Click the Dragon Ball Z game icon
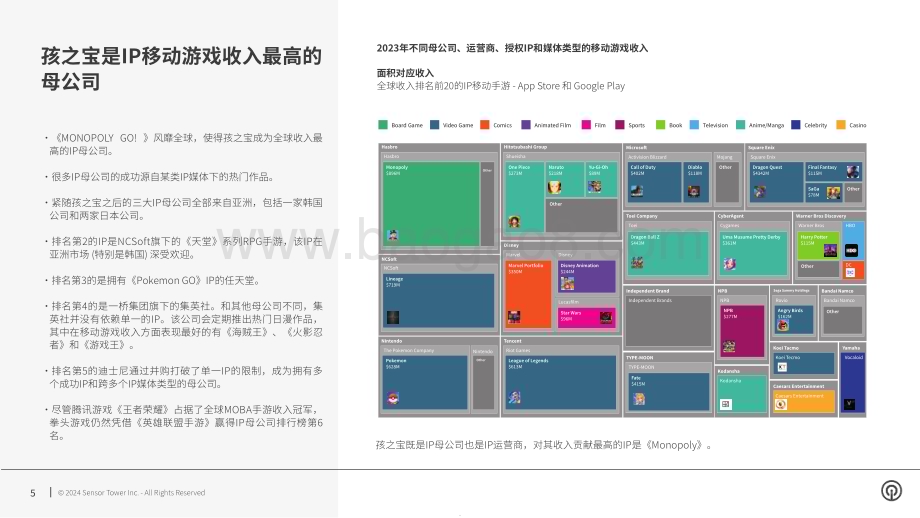 click(637, 262)
